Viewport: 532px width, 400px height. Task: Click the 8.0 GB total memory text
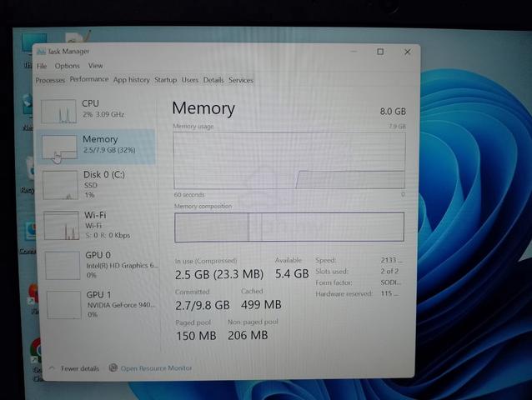coord(393,112)
